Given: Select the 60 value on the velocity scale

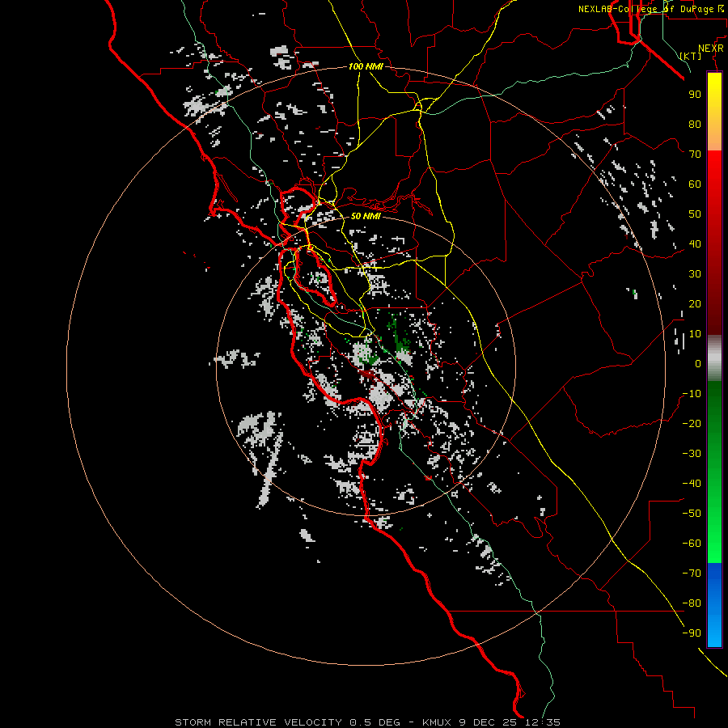Looking at the screenshot, I should pyautogui.click(x=695, y=184).
